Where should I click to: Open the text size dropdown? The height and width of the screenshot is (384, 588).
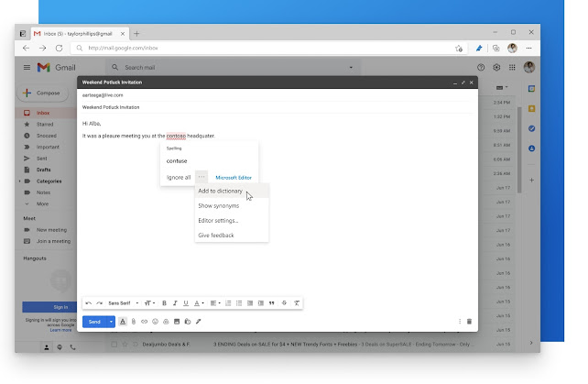[x=149, y=303]
